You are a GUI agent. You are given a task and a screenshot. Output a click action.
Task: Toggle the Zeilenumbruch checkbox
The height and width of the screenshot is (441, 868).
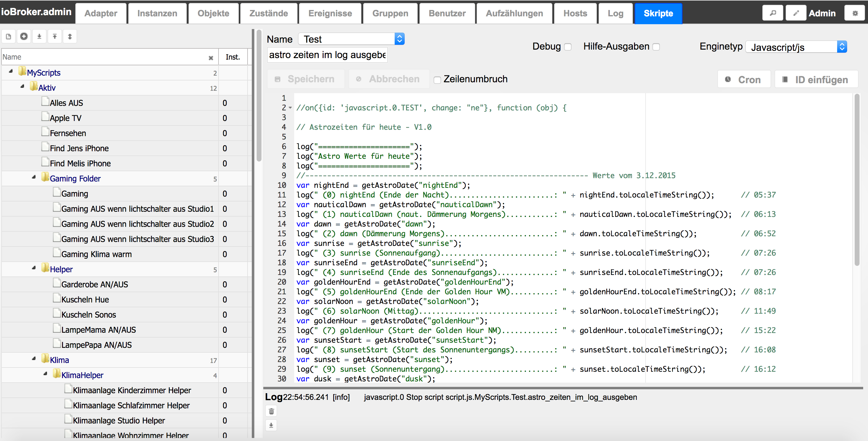pyautogui.click(x=437, y=80)
